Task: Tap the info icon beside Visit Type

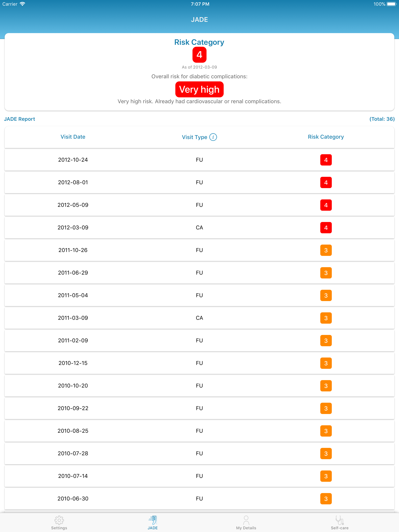Action: point(213,137)
